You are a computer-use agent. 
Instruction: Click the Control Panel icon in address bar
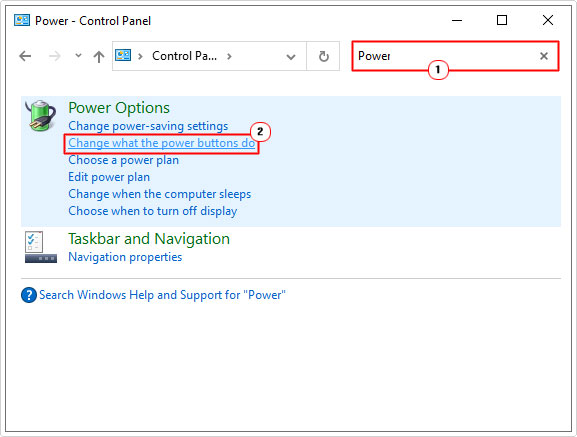point(123,56)
